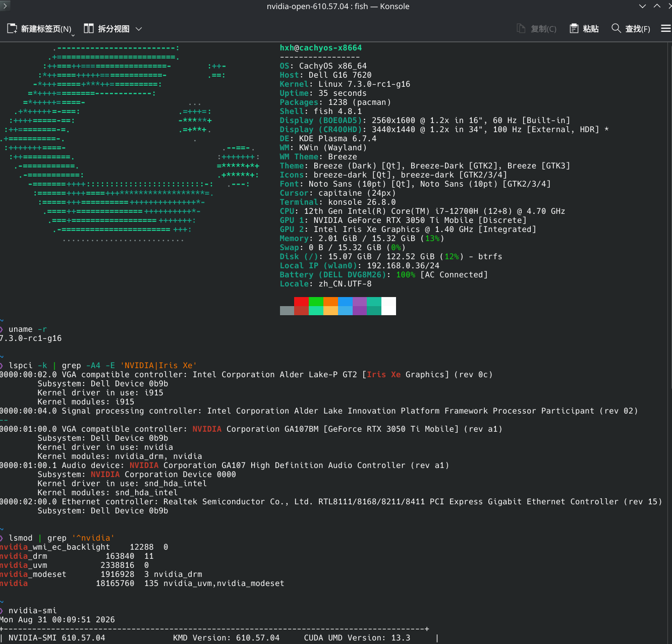Click the 'nvidia_uvm' module row
This screenshot has width=672, height=644.
point(75,565)
